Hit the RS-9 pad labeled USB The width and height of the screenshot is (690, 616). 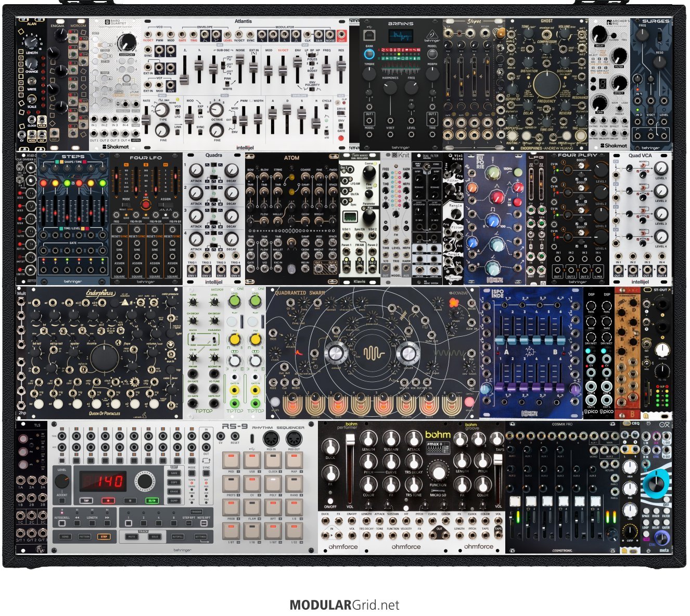coord(252,460)
